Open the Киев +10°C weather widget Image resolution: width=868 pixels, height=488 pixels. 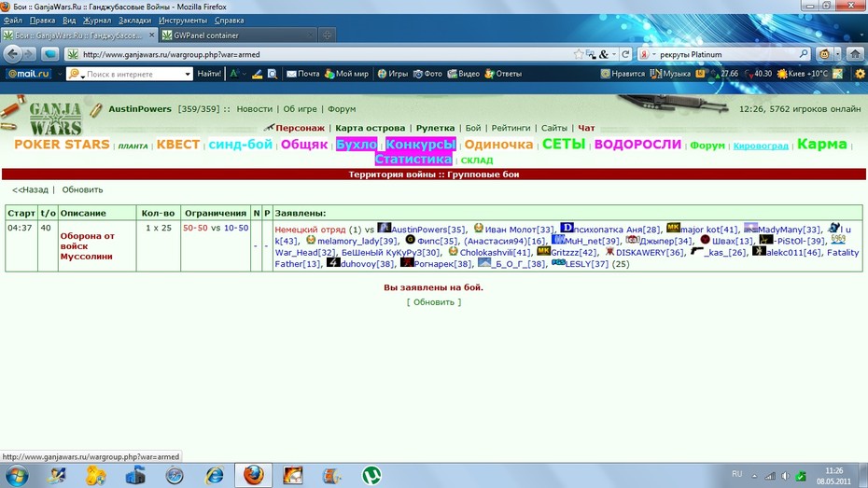pyautogui.click(x=802, y=74)
